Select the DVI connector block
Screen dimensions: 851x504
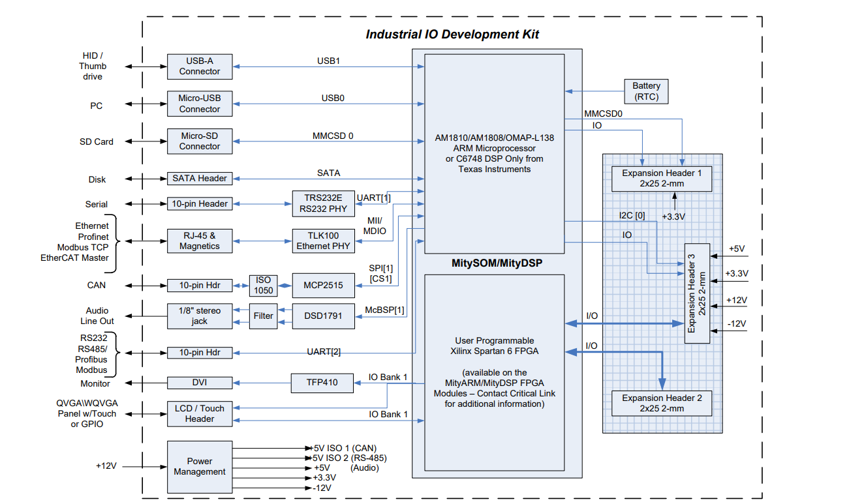(x=200, y=383)
